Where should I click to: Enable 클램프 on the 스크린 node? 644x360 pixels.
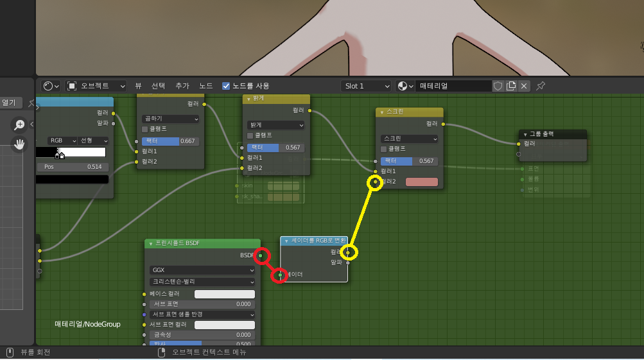pos(383,149)
